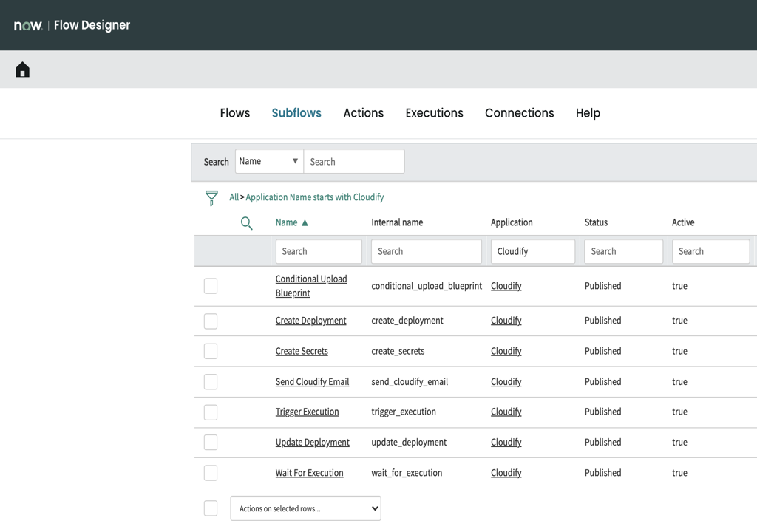757x532 pixels.
Task: Sort by the Name column header
Action: [286, 222]
